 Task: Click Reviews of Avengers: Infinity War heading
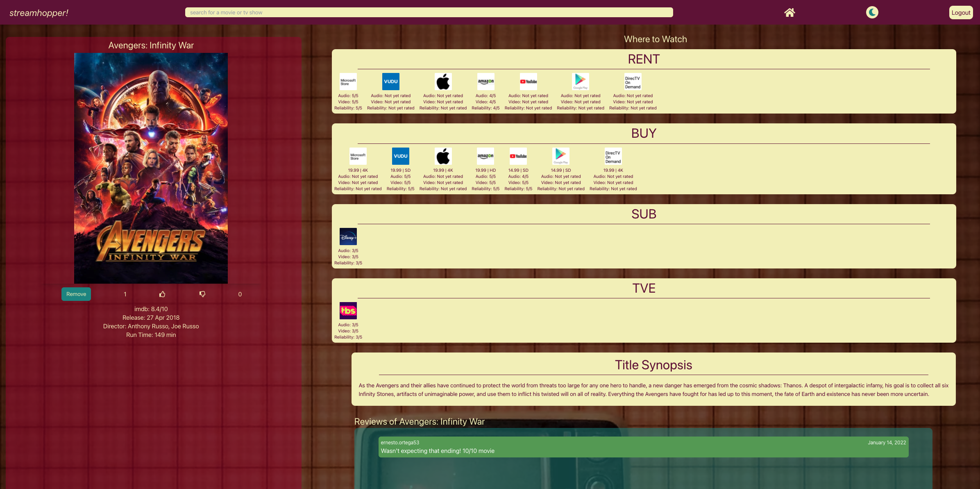point(419,421)
